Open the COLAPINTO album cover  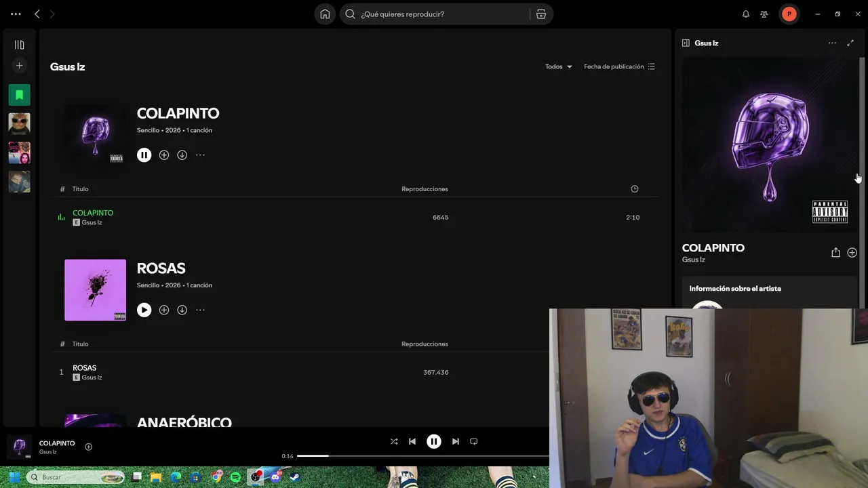(95, 135)
